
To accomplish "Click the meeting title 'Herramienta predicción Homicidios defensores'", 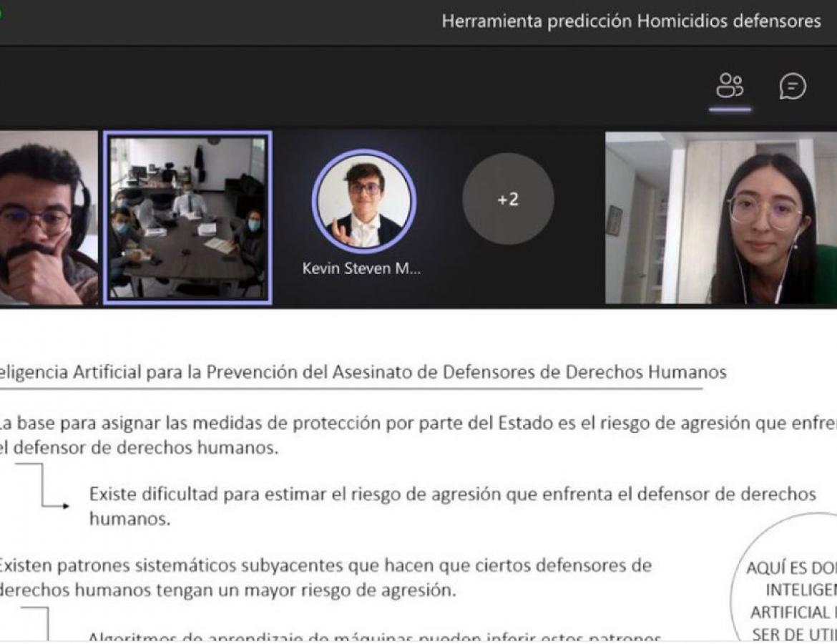I will (631, 21).
